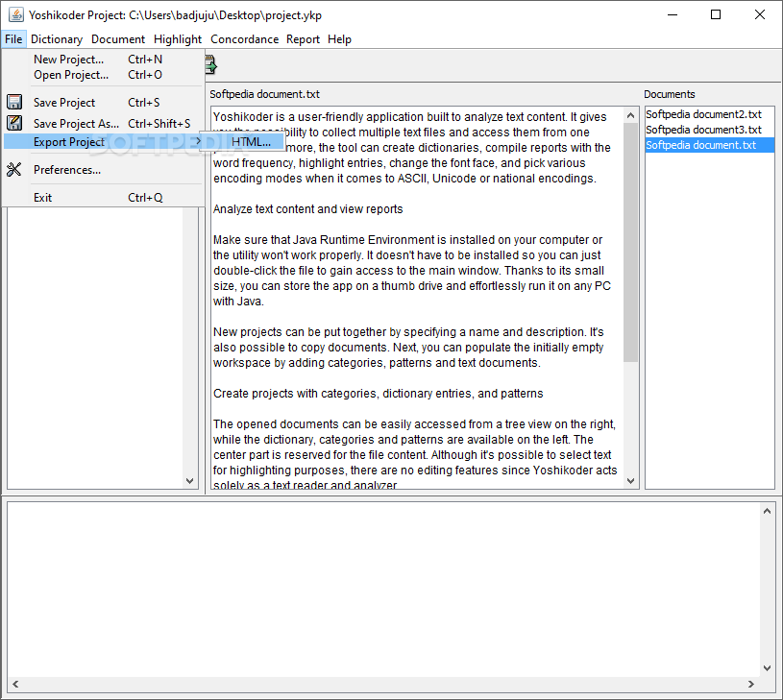Open the File menu
Screen dimensions: 783x700
[13, 39]
